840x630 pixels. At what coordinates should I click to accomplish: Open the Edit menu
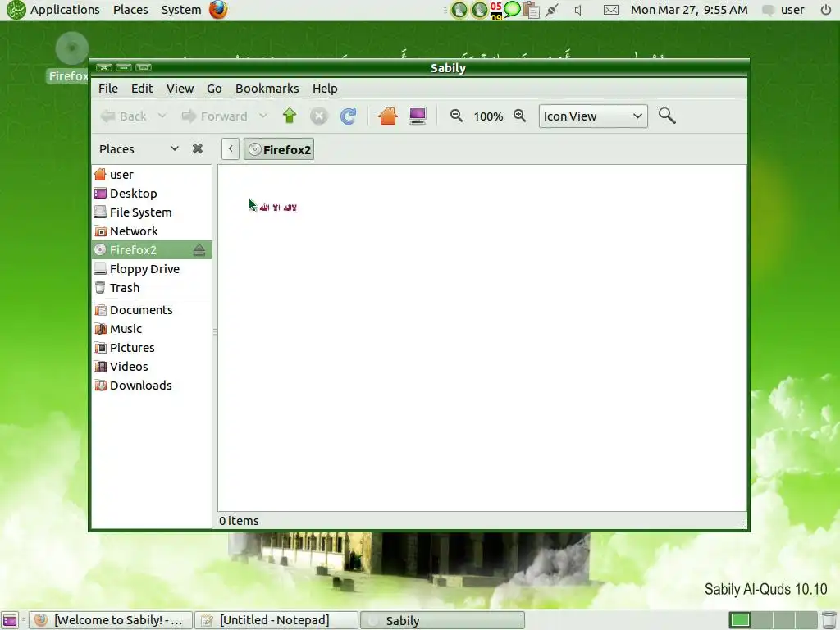coord(142,89)
